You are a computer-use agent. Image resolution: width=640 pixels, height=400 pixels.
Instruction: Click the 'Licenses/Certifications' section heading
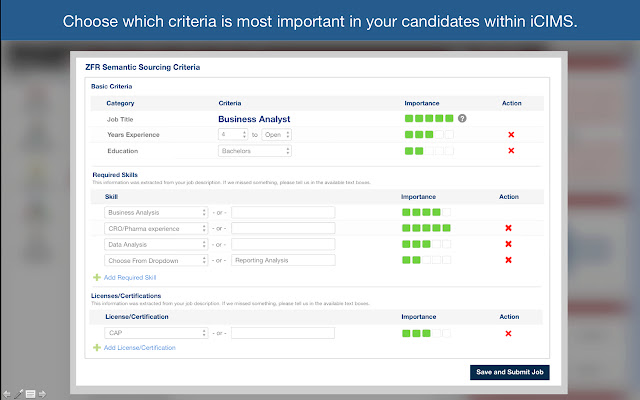[126, 296]
